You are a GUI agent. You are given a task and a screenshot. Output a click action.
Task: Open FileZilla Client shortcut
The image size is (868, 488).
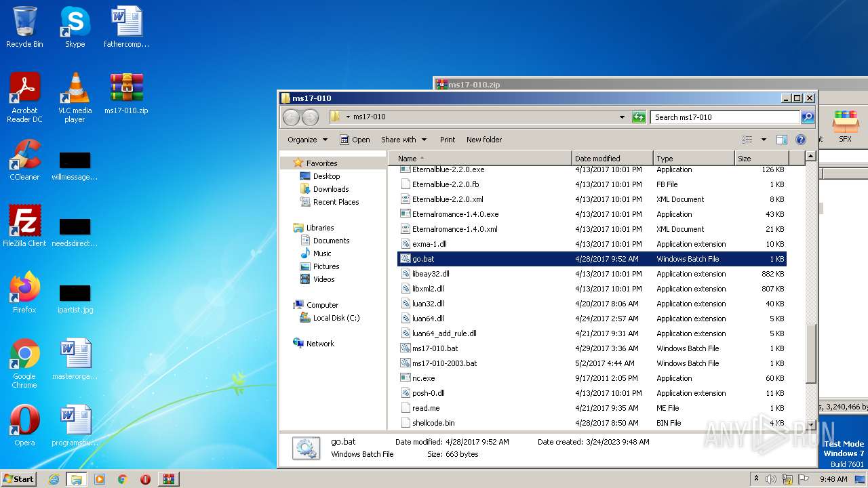(24, 226)
